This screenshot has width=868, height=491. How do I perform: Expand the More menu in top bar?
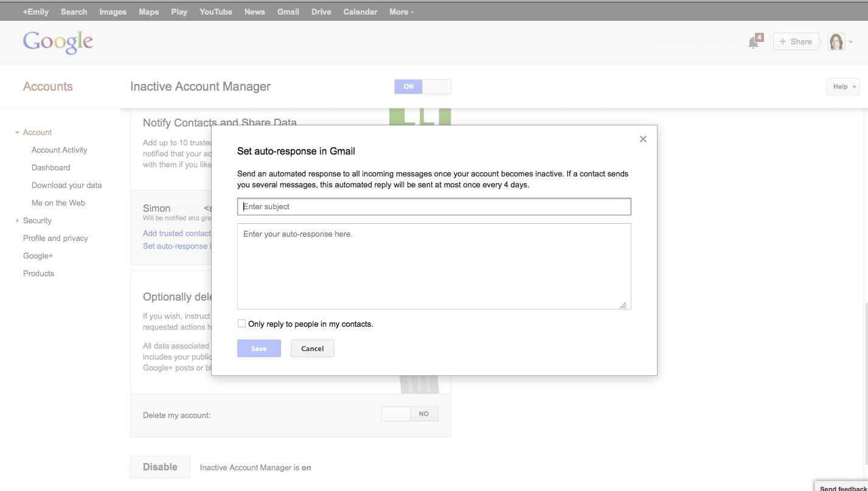(x=401, y=12)
